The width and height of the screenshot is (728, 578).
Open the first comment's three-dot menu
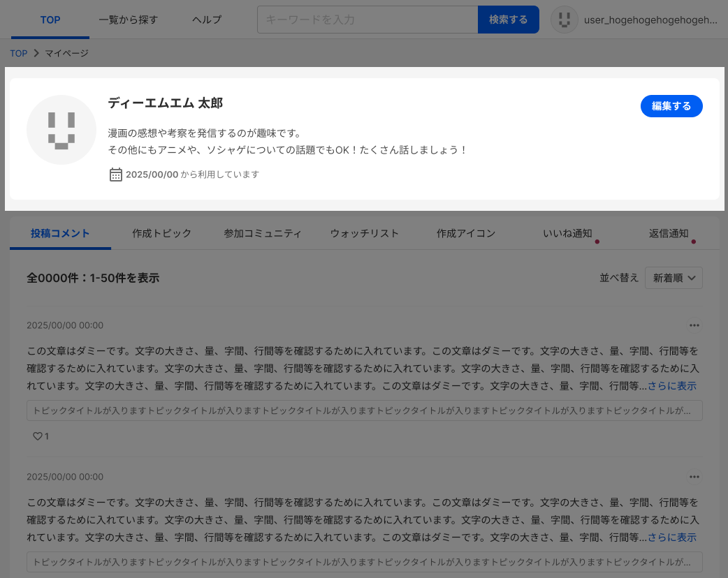(694, 325)
